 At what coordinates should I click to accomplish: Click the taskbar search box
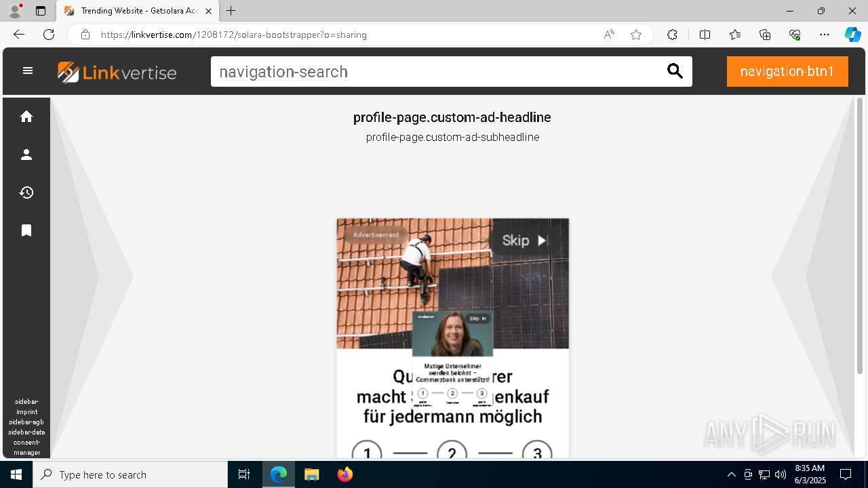tap(130, 474)
